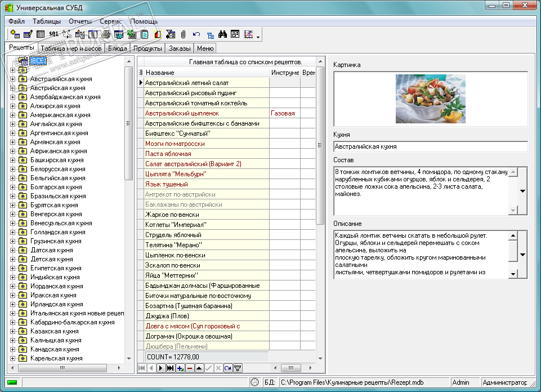Click the paperclip attachment icon
This screenshot has height=392, width=541.
(183, 34)
